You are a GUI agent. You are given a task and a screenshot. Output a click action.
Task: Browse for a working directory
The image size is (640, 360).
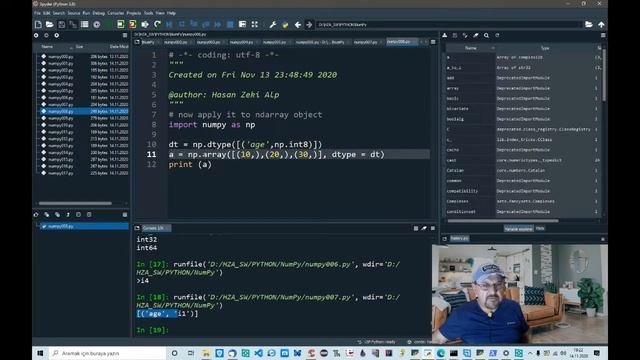589,24
